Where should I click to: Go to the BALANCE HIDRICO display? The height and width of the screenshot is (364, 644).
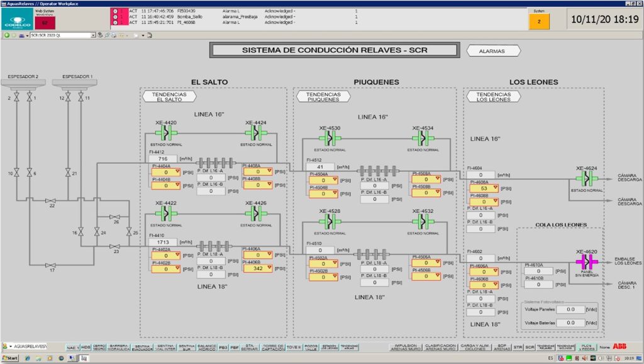(207, 347)
